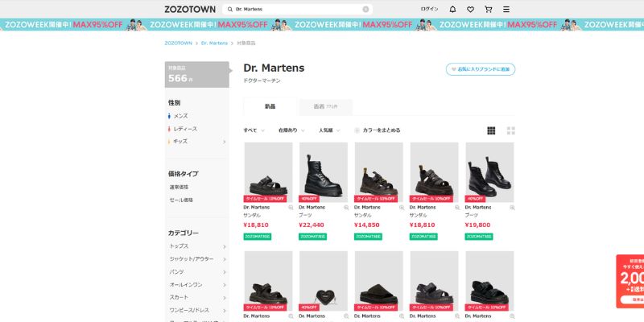Image resolution: width=644 pixels, height=322 pixels.
Task: Click the ZOZOWEEK MAX95%OFF banner
Action: 322,25
